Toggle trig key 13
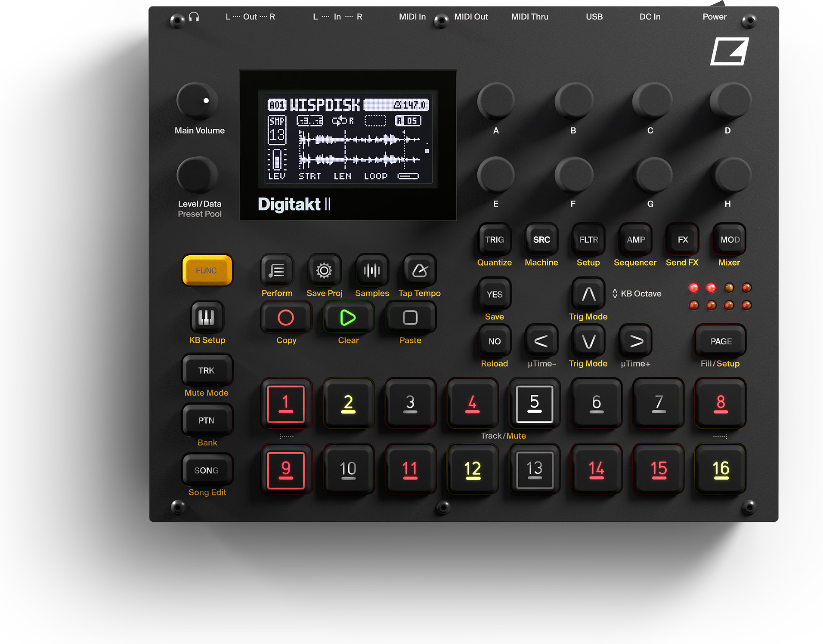The image size is (823, 644). (534, 470)
